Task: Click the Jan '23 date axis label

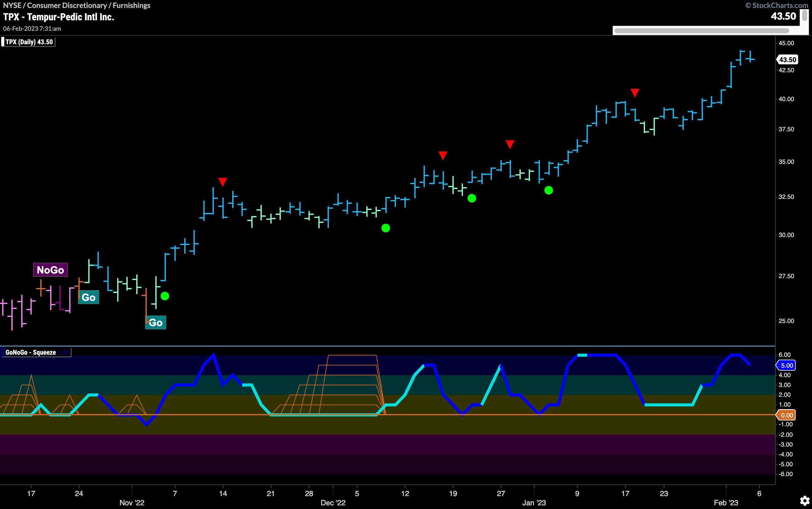Action: pos(534,503)
